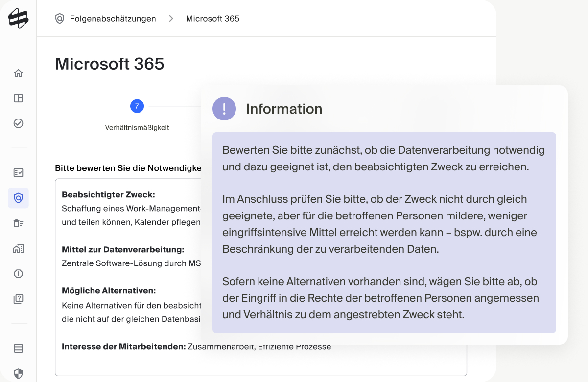Go to the Folgenabschätzungen breadcrumb link
Viewport: 588px width, 382px height.
coord(113,19)
